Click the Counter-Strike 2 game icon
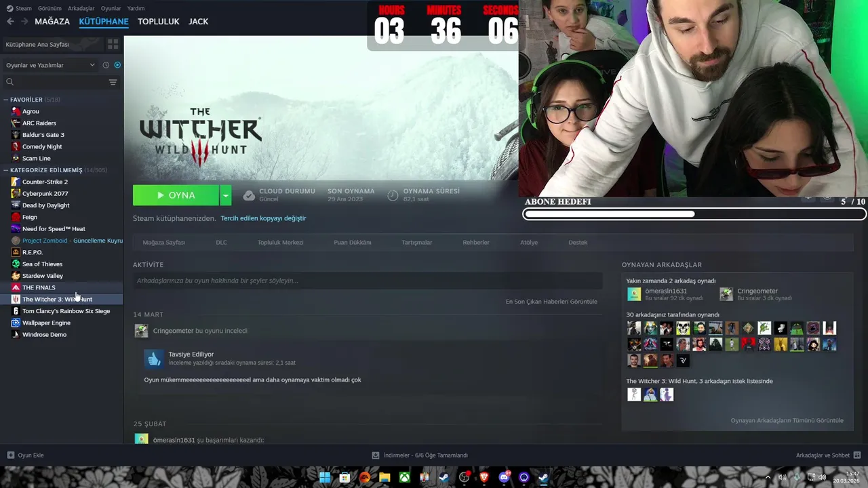Viewport: 868px width, 488px height. point(16,182)
